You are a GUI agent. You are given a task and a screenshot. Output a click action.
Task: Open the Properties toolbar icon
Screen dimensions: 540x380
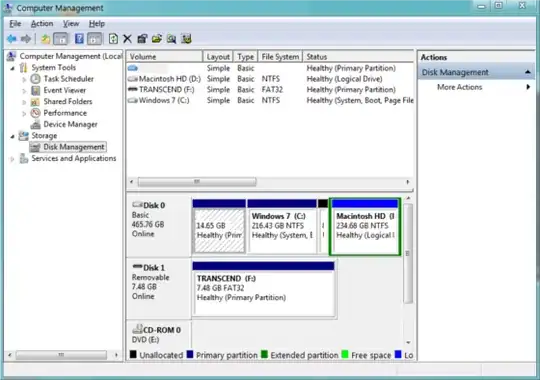tap(142, 39)
